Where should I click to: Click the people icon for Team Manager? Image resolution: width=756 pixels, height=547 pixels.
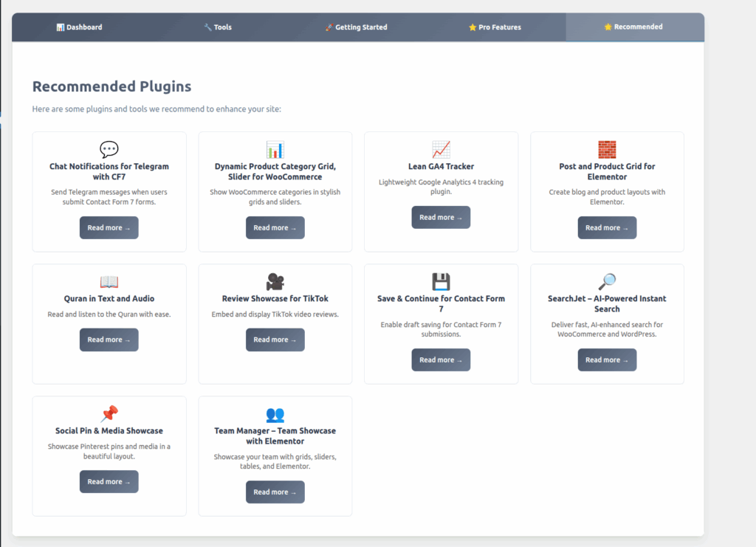click(x=275, y=414)
